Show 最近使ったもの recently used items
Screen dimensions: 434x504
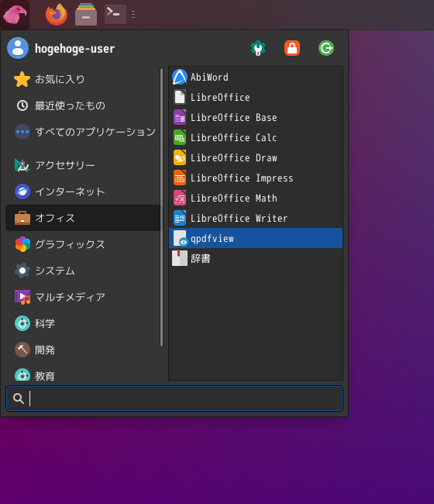point(83,105)
